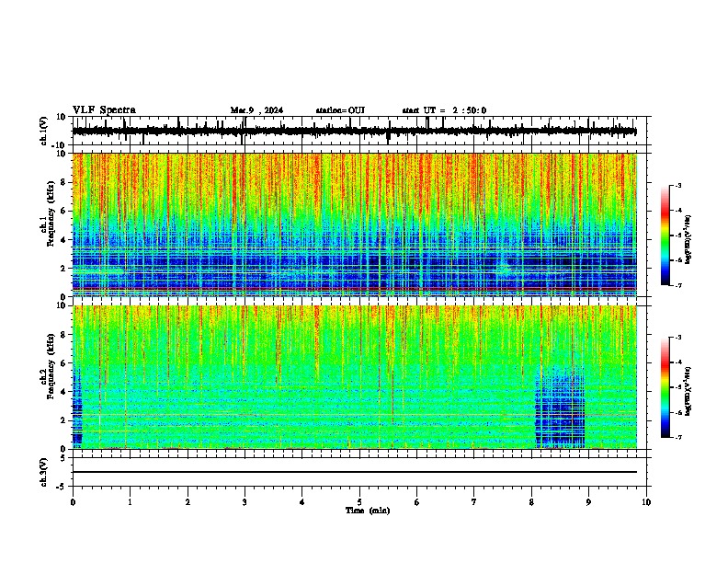Select the date label Mar.9, 2024
This screenshot has width=728, height=563.
pyautogui.click(x=256, y=110)
